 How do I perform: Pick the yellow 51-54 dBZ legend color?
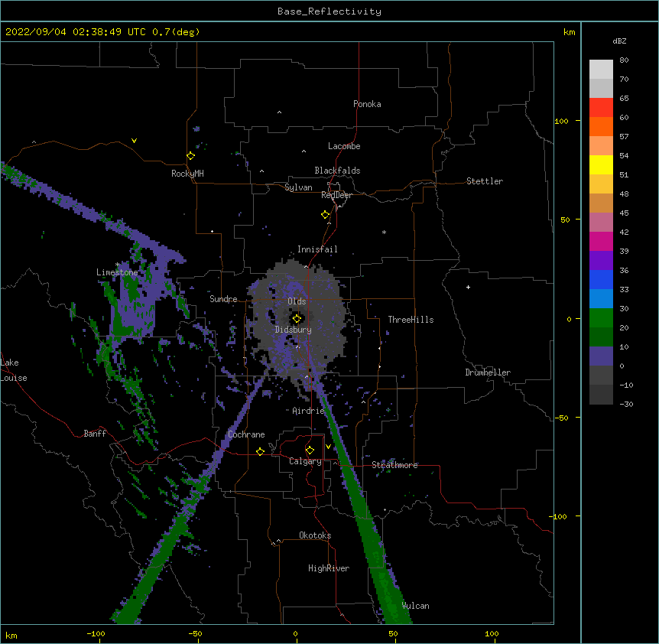coord(601,164)
